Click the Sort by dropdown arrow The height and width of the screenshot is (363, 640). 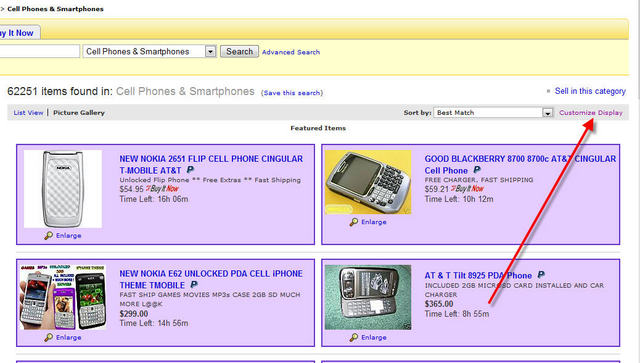(547, 113)
